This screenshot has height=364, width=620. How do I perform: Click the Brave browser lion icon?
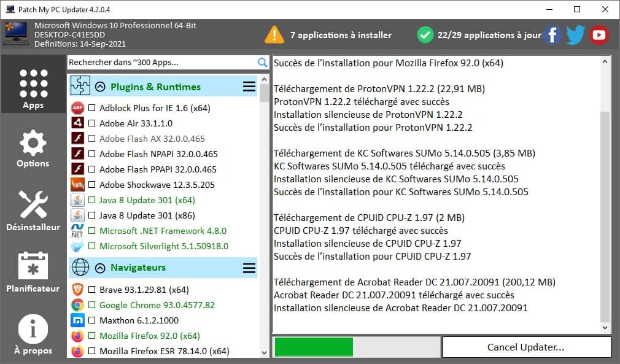point(77,290)
